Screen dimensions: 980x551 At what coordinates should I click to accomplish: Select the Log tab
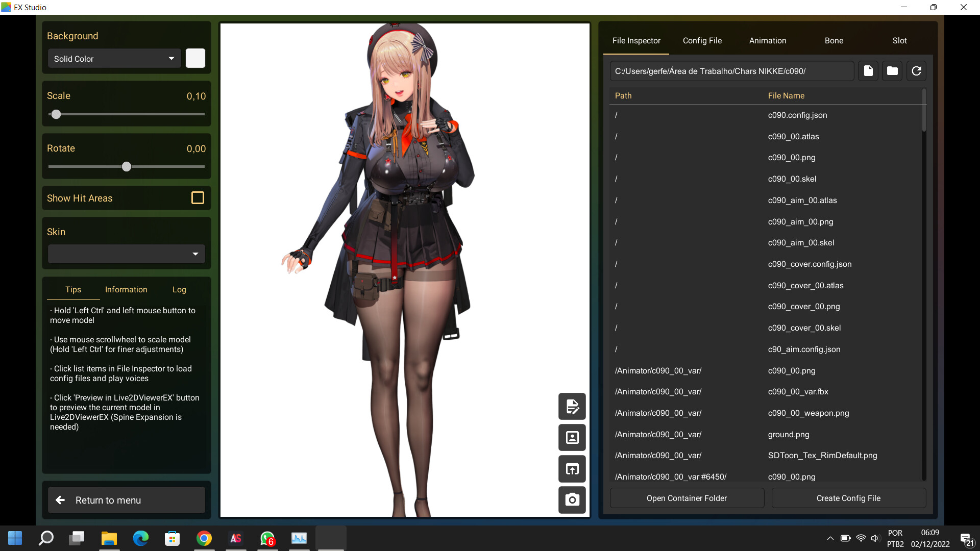coord(179,289)
